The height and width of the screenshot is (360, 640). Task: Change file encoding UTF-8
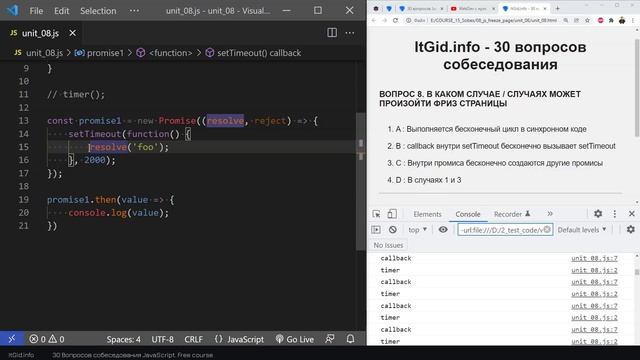pos(162,339)
